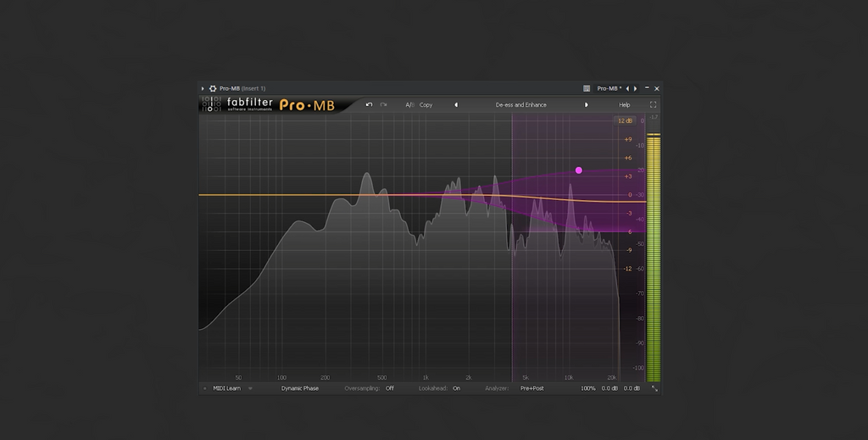Go to next preset arrow

pyautogui.click(x=587, y=104)
